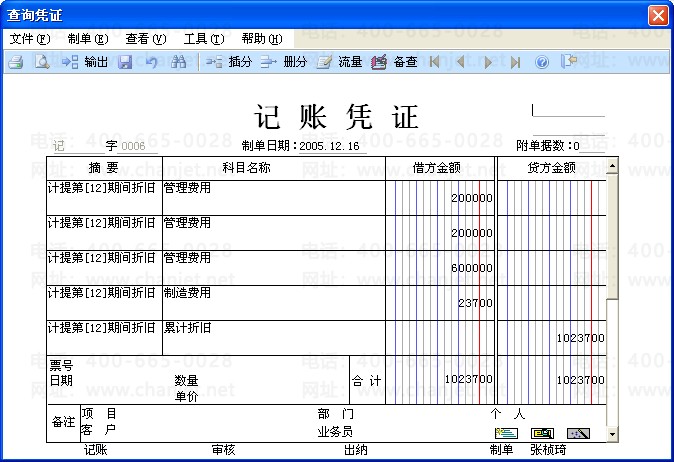This screenshot has height=462, width=674.
Task: Click the 备查 memo lookup button
Action: point(394,62)
